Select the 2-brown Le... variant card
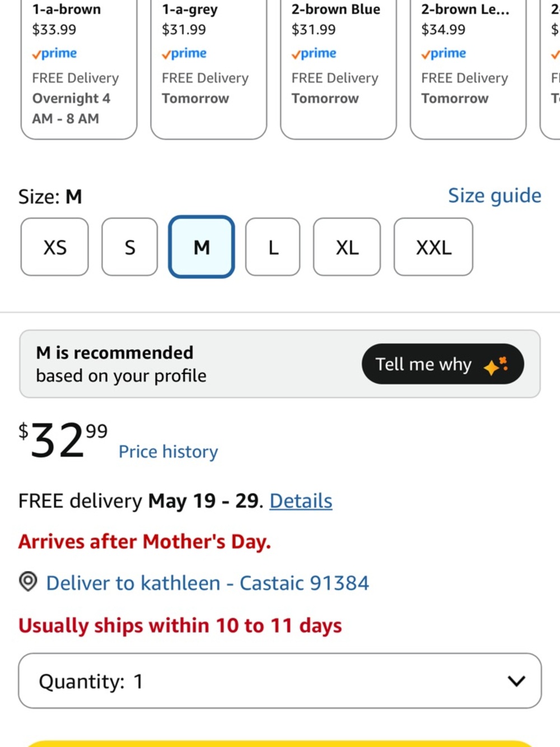The height and width of the screenshot is (747, 560). [x=468, y=67]
